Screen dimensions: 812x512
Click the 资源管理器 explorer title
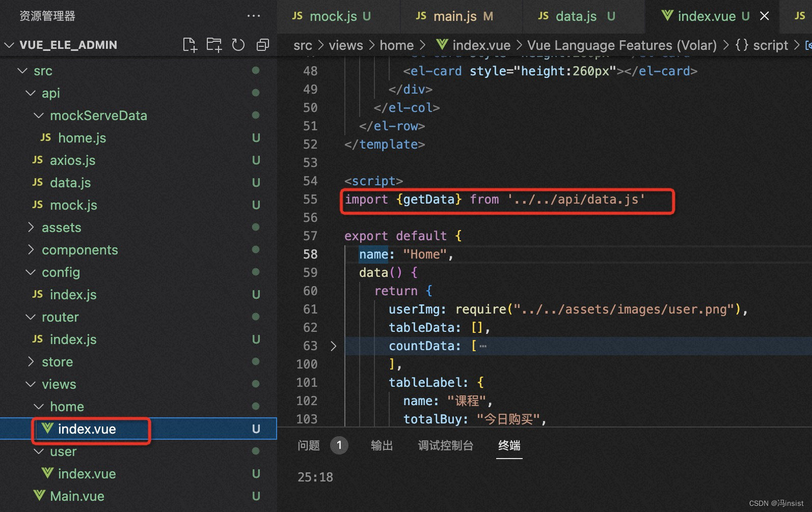(47, 16)
